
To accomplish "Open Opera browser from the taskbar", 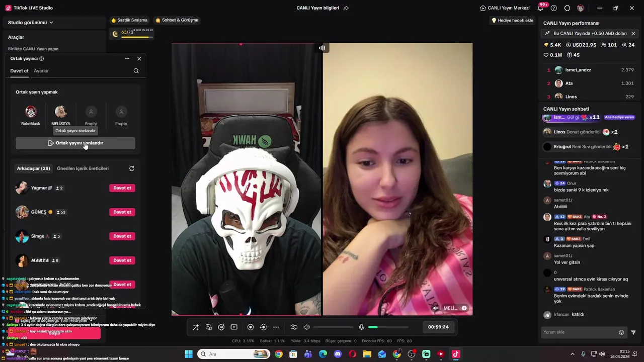I will click(352, 354).
